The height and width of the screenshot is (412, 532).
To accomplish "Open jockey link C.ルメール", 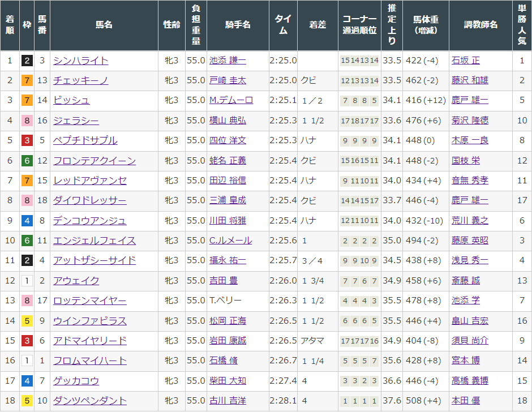I will 231,241.
